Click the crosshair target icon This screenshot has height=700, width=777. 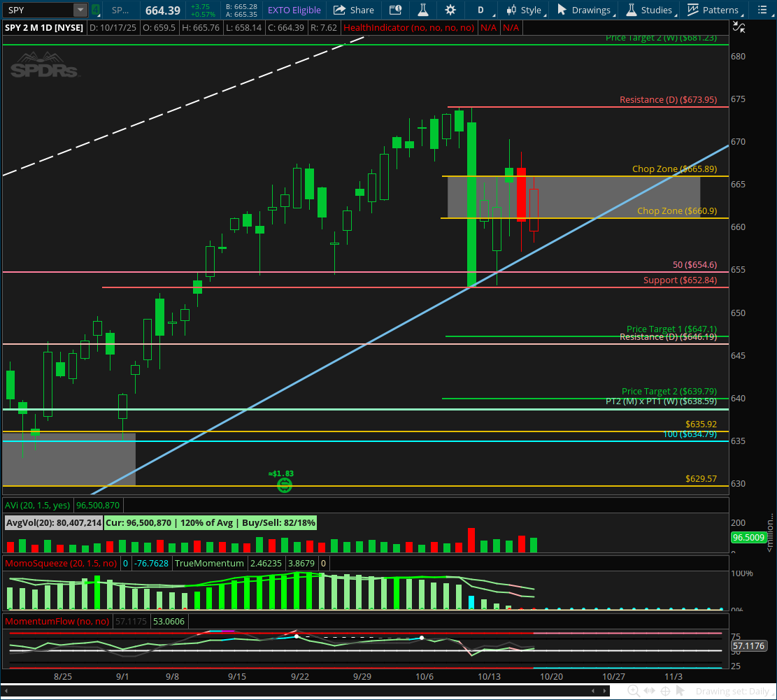pos(666,691)
